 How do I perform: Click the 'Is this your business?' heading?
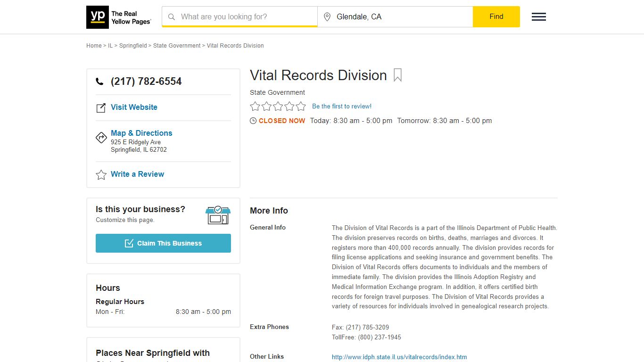coord(140,209)
